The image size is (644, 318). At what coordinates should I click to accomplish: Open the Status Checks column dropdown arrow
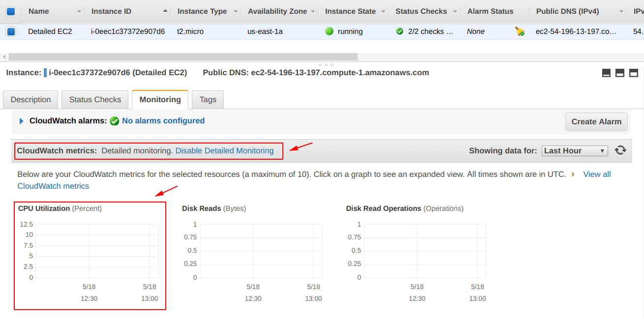pyautogui.click(x=455, y=11)
